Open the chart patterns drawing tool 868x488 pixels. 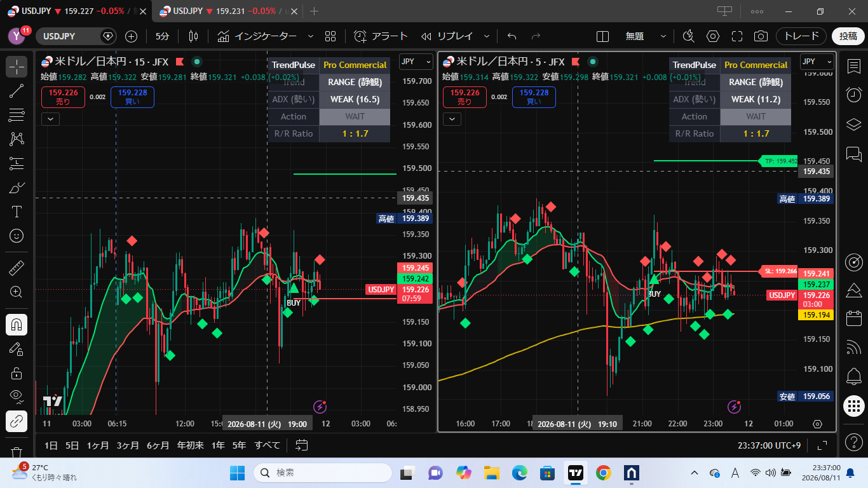17,139
